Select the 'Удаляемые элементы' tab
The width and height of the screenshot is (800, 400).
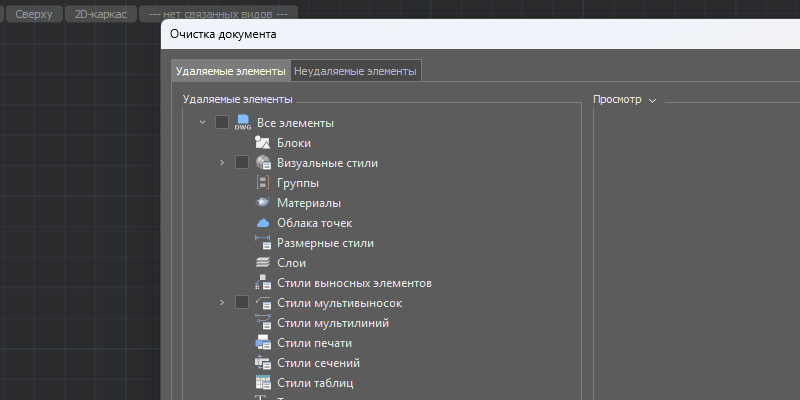coord(230,71)
